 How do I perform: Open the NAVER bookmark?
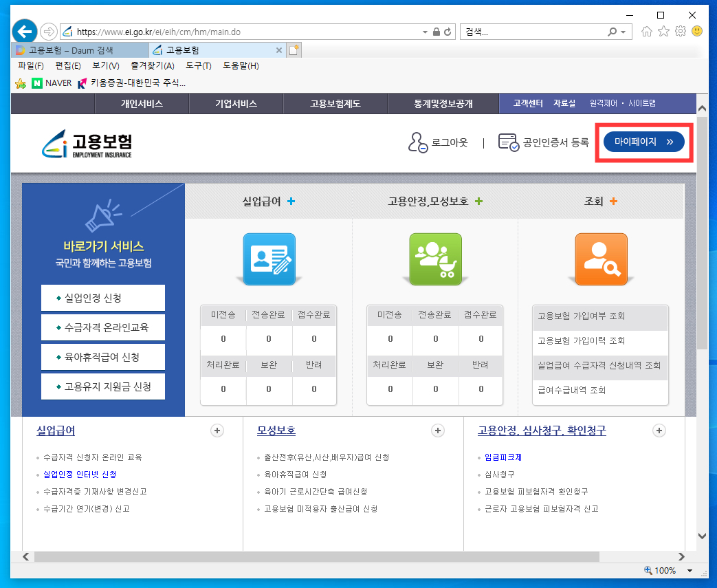52,83
